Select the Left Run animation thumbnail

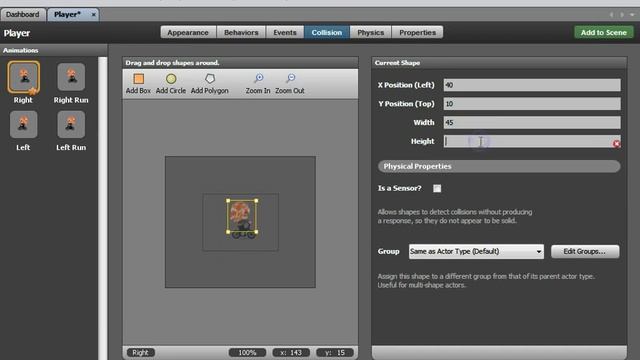[71, 124]
